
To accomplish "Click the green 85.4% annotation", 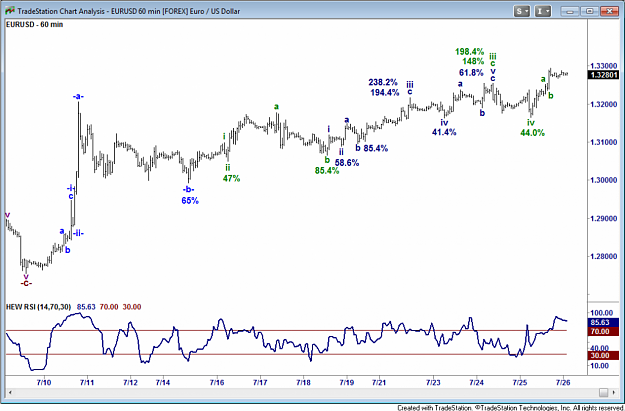I will pos(327,170).
